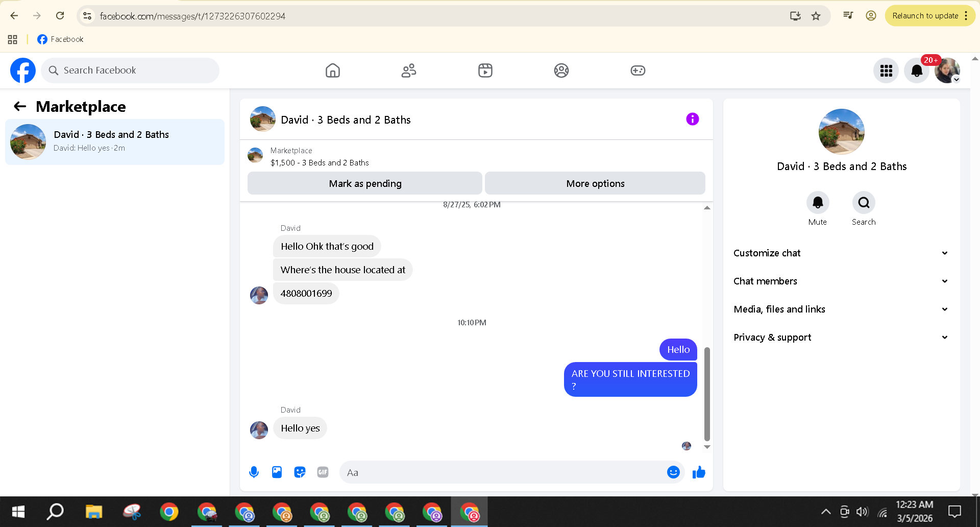
Task: Open the emoji picker in message box
Action: point(673,472)
